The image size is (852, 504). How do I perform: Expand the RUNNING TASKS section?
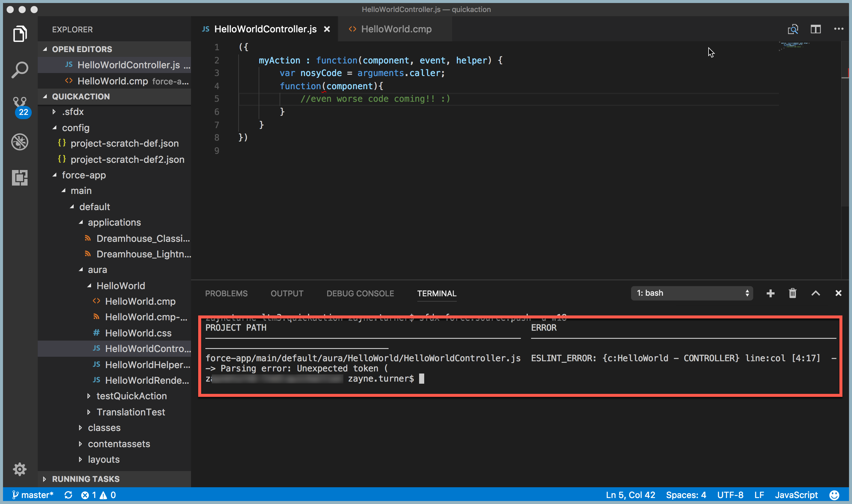(x=86, y=479)
